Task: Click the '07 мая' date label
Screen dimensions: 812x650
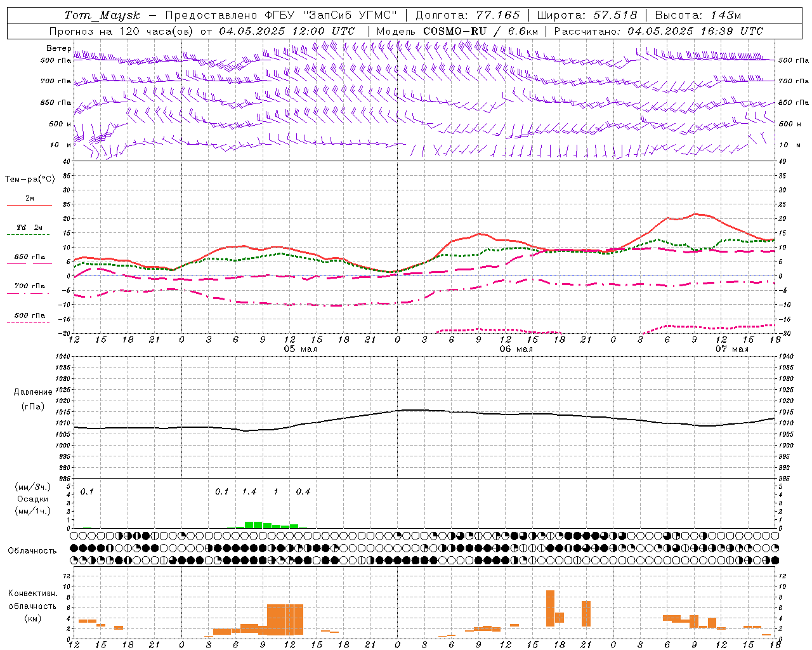Action: pos(732,349)
